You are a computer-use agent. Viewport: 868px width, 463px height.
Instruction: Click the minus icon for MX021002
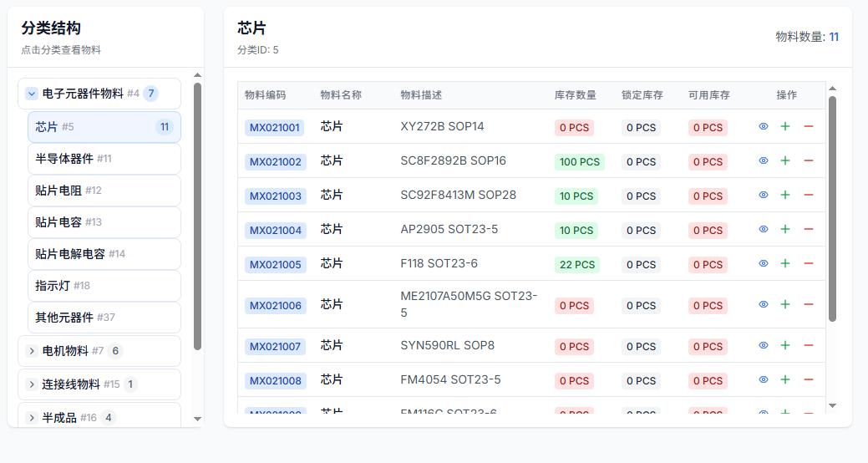point(808,160)
